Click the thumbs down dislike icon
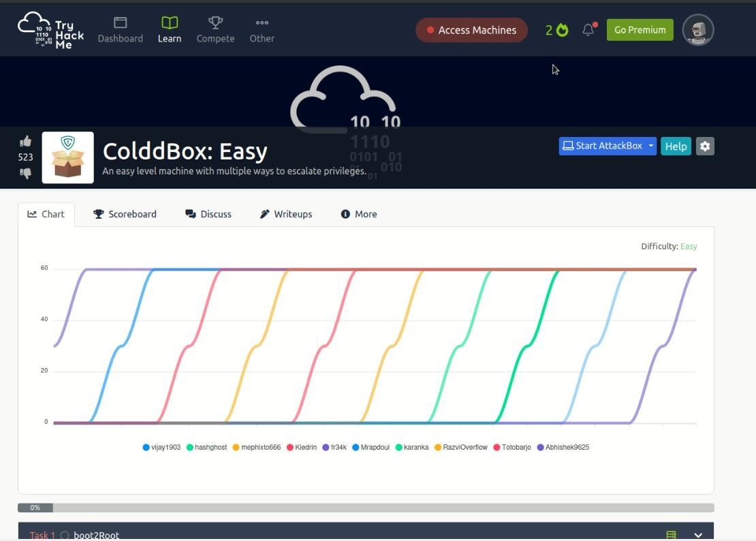Image resolution: width=756 pixels, height=541 pixels. click(x=25, y=173)
